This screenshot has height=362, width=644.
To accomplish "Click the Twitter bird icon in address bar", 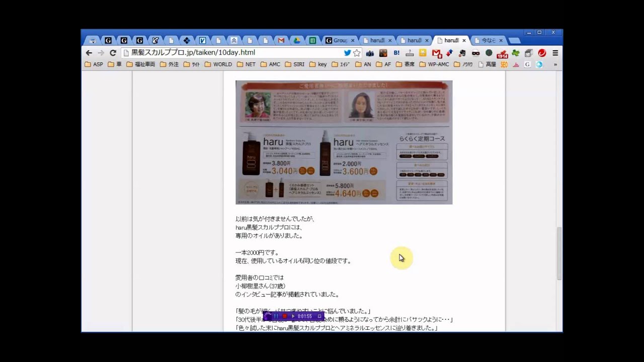I will [347, 53].
